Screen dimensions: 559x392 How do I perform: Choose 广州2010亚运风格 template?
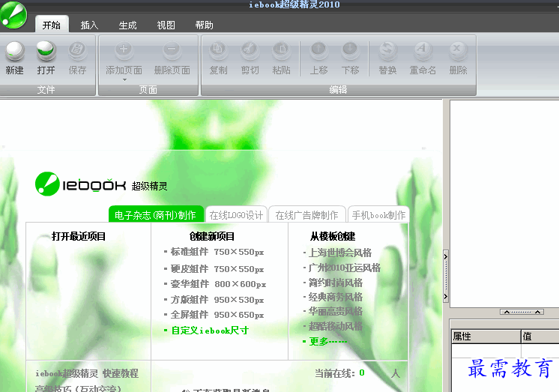345,268
